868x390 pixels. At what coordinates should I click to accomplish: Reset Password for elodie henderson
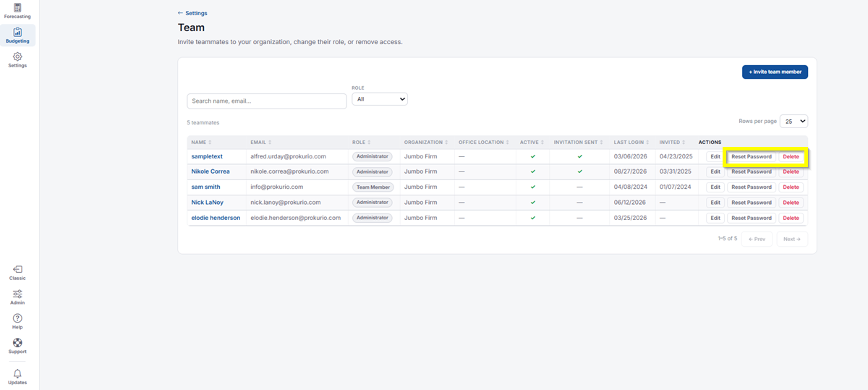(752, 218)
